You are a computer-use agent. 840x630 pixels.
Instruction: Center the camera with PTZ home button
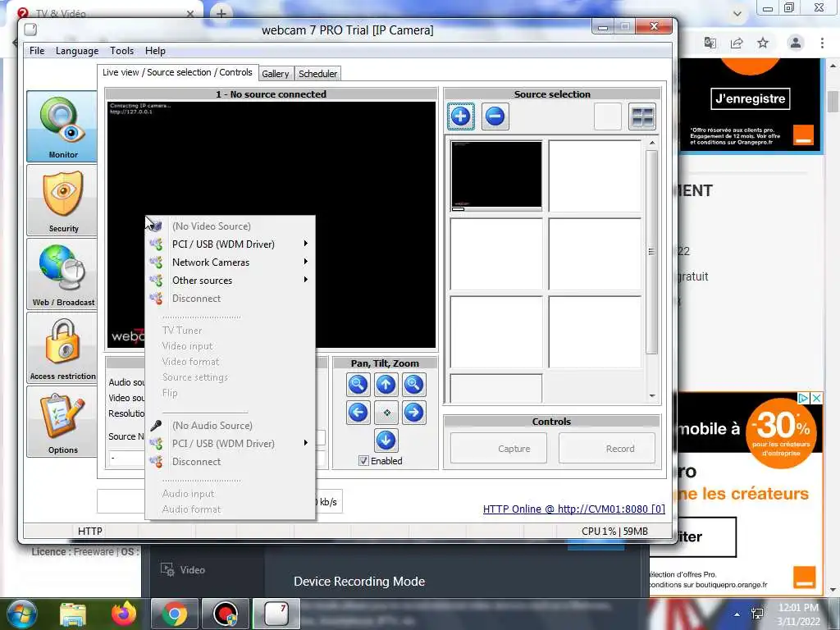[386, 413]
